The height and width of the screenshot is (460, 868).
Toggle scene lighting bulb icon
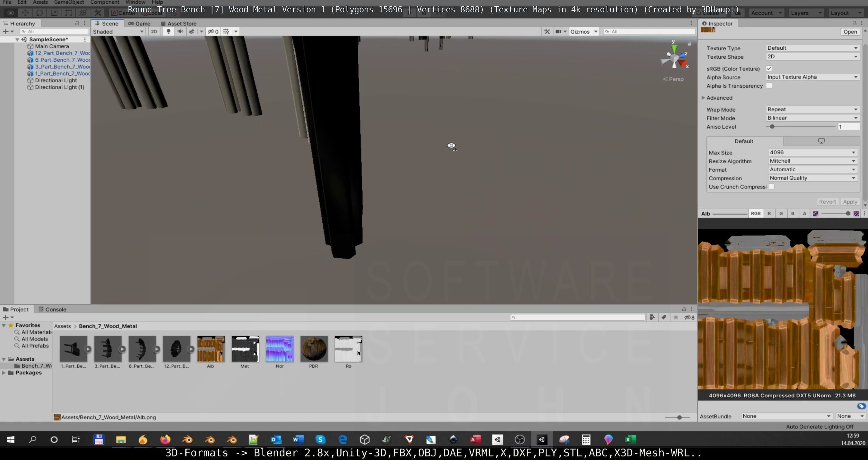tap(169, 31)
